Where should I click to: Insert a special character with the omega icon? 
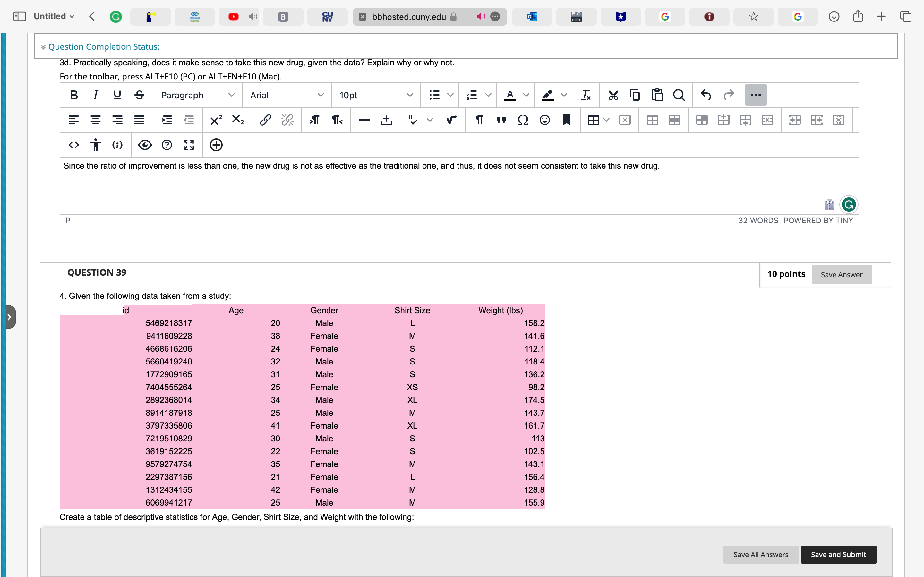click(523, 120)
